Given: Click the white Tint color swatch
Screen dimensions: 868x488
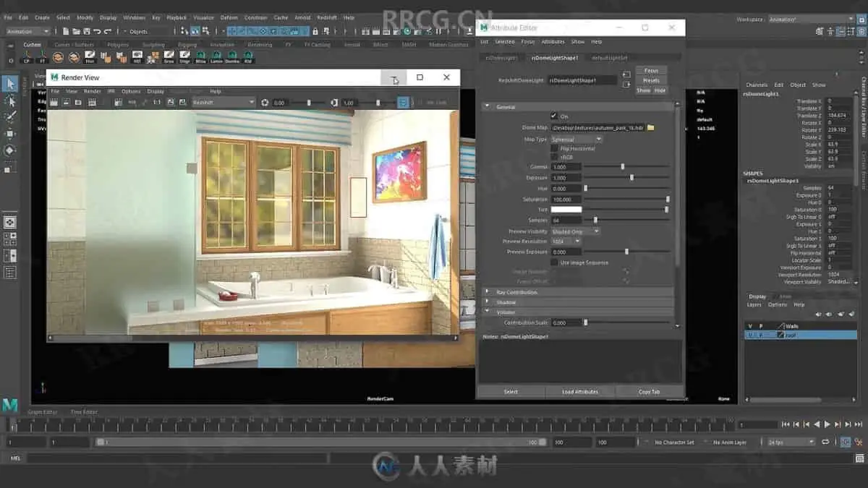Looking at the screenshot, I should (x=566, y=210).
